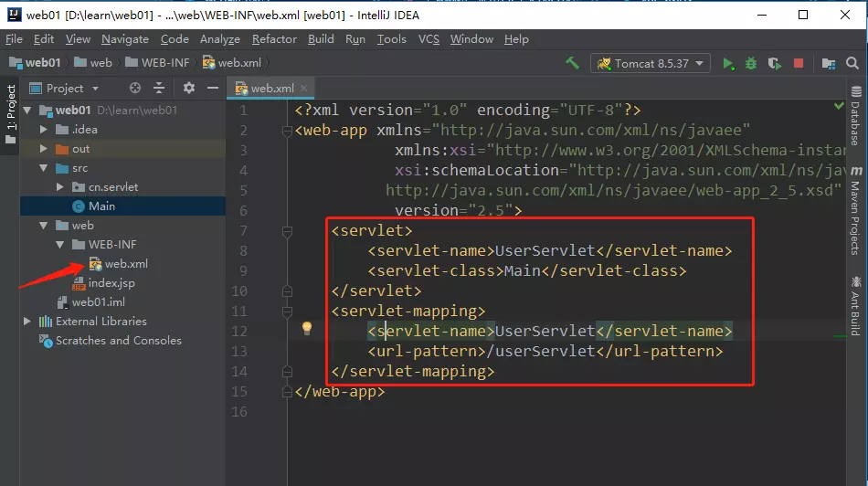Run Tomcat with the green play icon
Screen dimensions: 868x486
(728, 64)
